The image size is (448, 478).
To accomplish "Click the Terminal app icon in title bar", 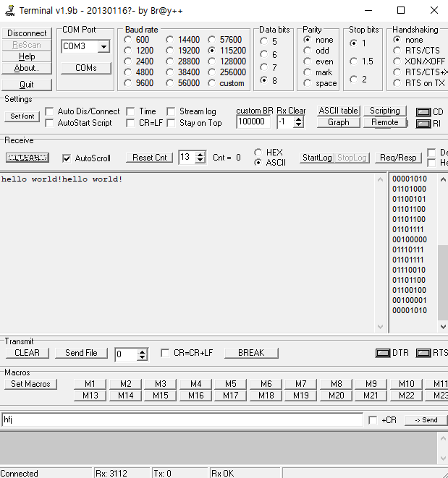I will 10,11.
